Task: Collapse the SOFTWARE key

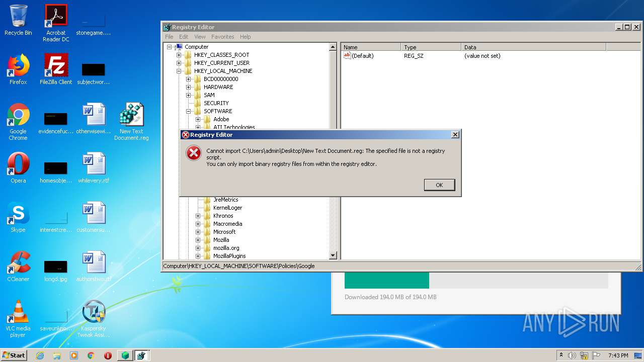Action: [x=188, y=111]
